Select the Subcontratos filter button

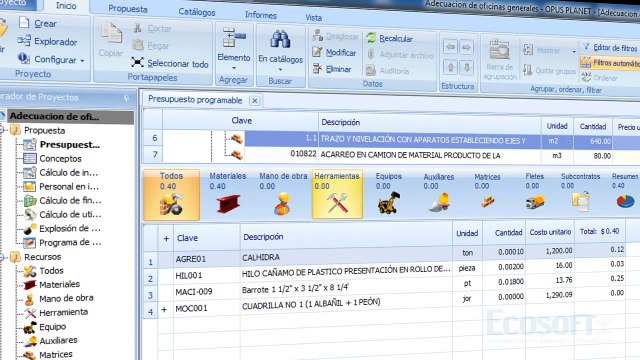tap(580, 193)
